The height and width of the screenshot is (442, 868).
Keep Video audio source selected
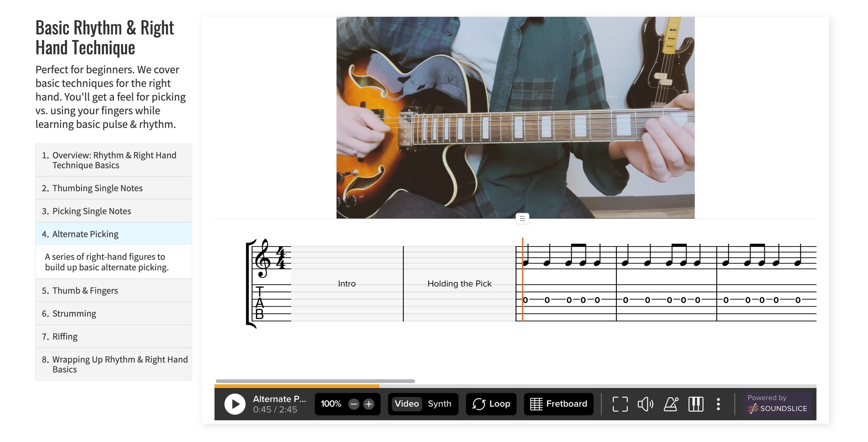pos(406,404)
